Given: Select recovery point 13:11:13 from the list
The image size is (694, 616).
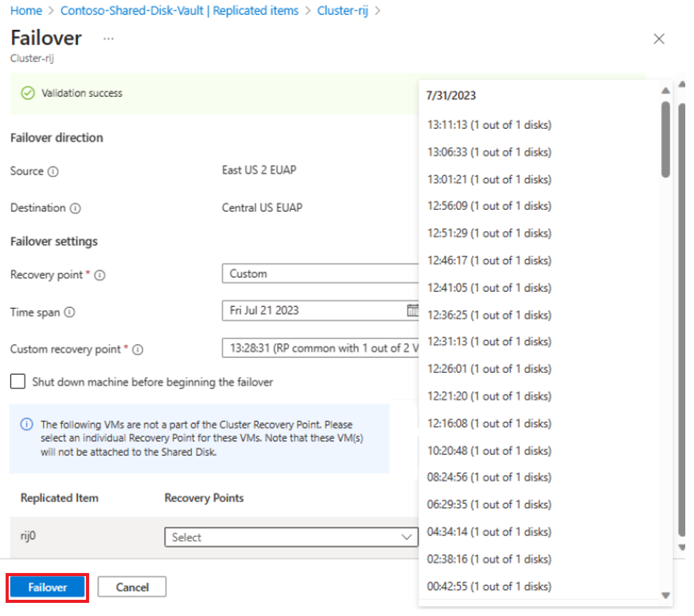Looking at the screenshot, I should tap(488, 125).
